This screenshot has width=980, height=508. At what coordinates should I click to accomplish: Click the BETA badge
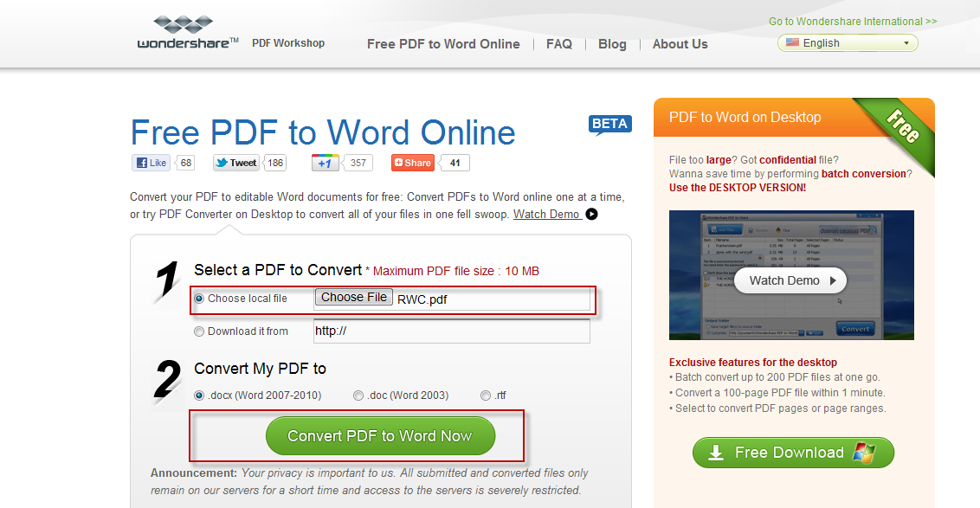pos(609,125)
